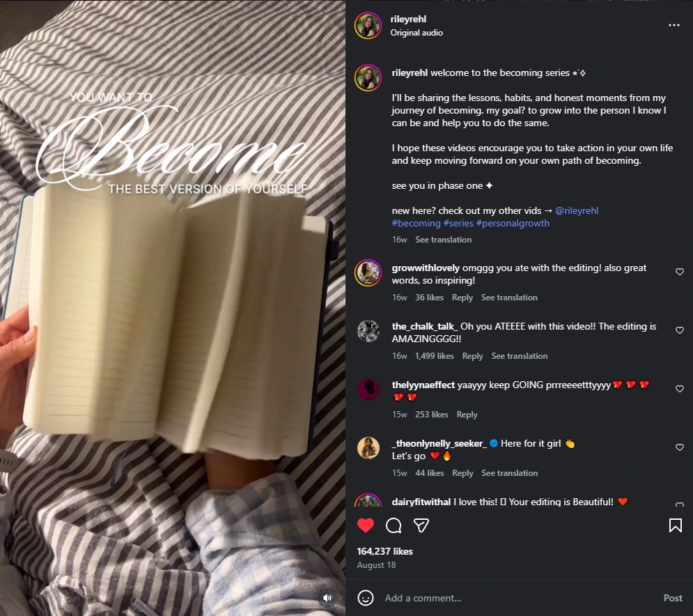
Task: Save post with the bookmark icon
Action: [676, 525]
